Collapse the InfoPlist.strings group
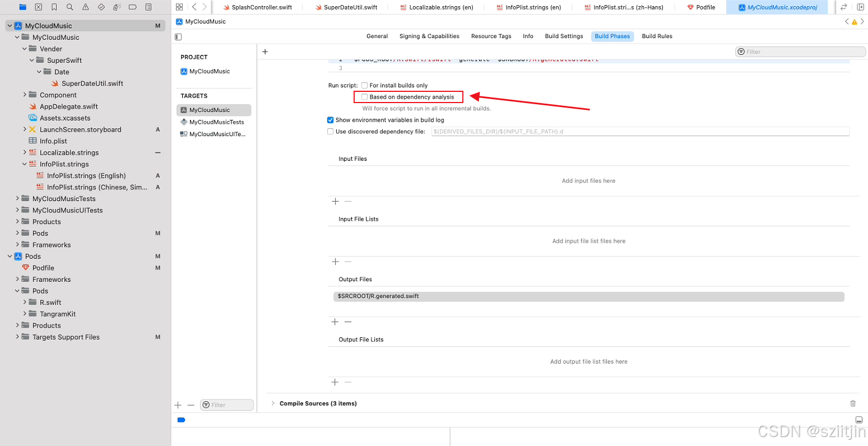This screenshot has height=446, width=868. (x=25, y=164)
